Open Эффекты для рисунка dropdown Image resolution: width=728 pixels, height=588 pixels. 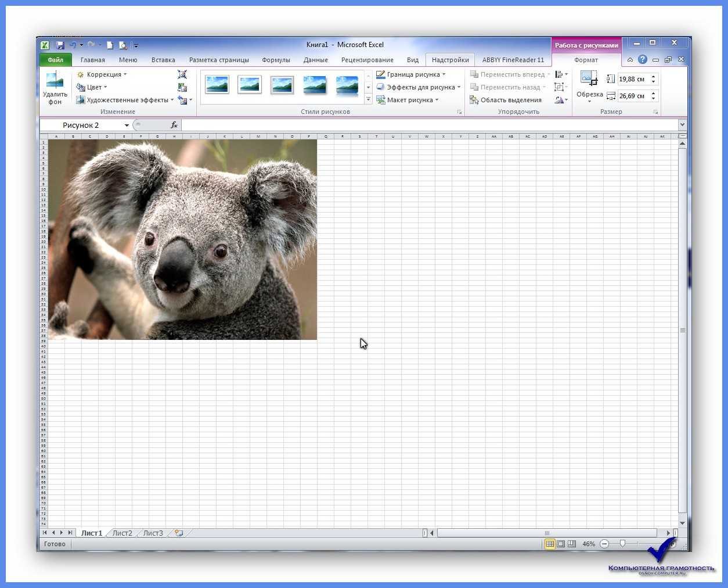click(x=419, y=87)
